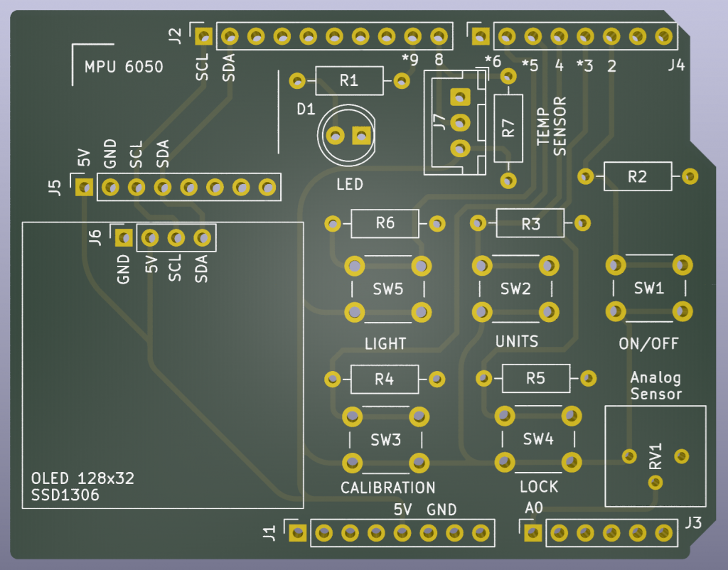The width and height of the screenshot is (728, 570).
Task: Click the R1 resistor body
Action: tap(348, 81)
